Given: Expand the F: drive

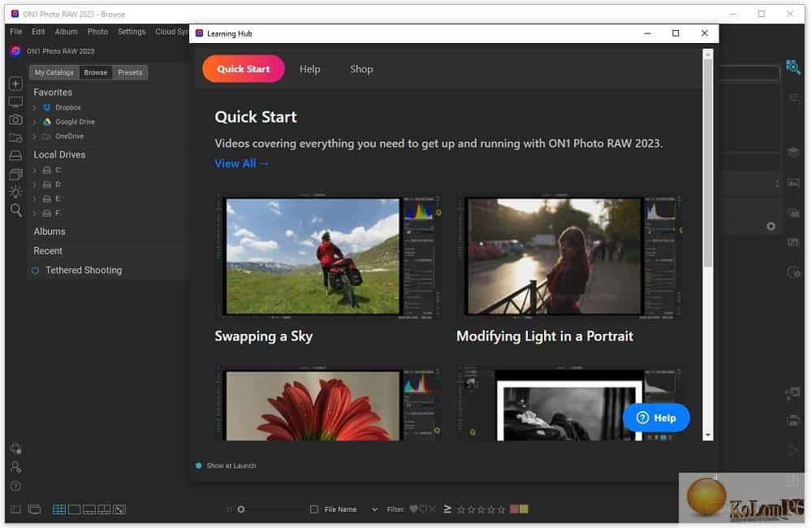Looking at the screenshot, I should click(34, 213).
